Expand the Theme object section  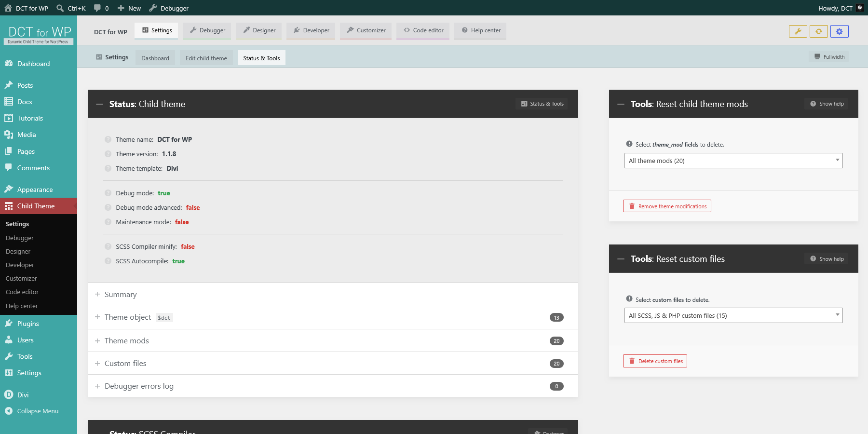333,317
